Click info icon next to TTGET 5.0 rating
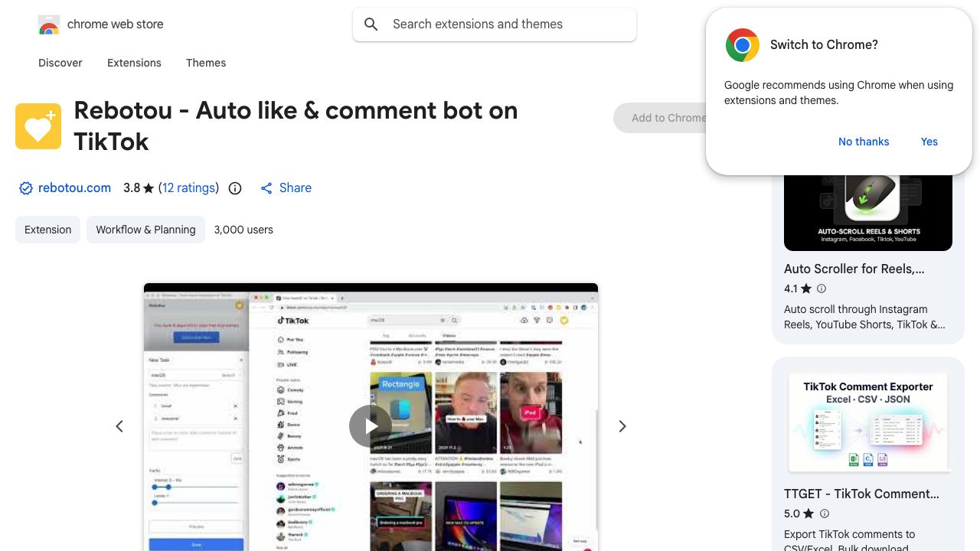The width and height of the screenshot is (980, 551). coord(825,514)
